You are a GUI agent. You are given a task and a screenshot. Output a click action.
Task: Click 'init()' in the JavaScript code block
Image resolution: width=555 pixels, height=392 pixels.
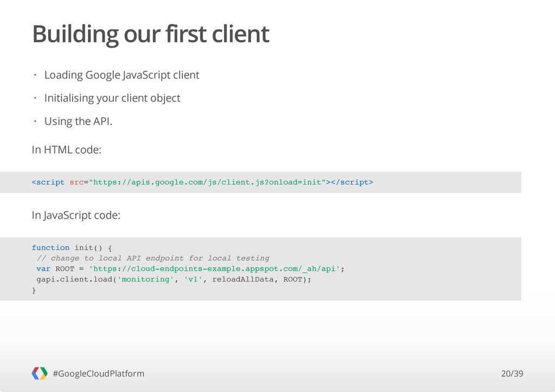point(88,248)
